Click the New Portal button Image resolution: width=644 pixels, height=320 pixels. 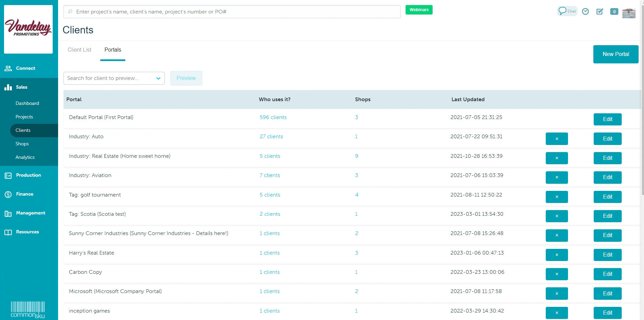[x=615, y=54]
